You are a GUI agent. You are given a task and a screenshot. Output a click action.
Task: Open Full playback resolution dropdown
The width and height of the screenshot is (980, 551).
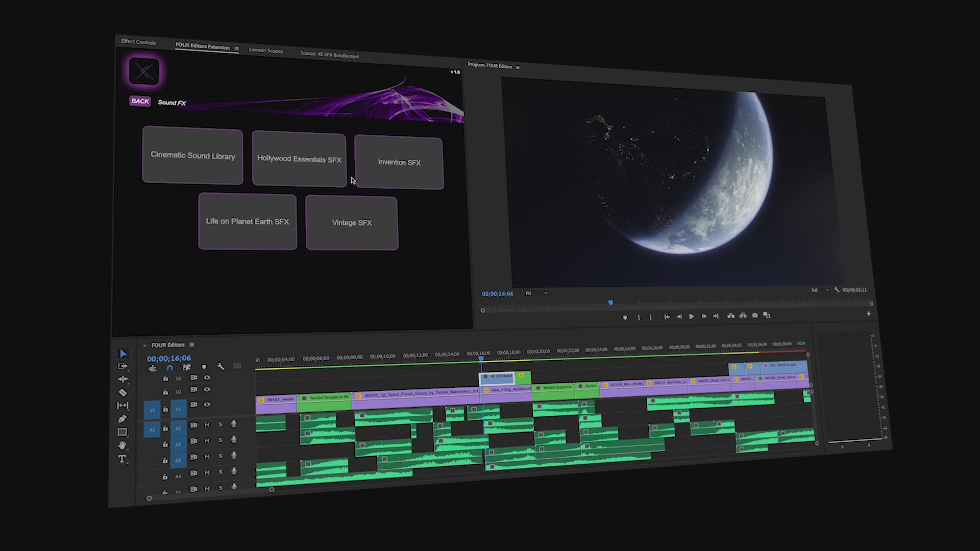[820, 290]
